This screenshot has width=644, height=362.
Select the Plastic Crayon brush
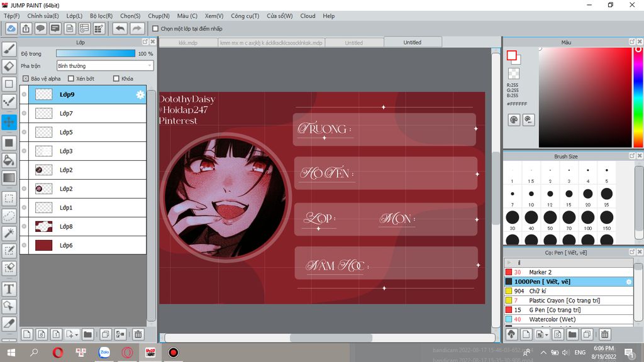569,300
